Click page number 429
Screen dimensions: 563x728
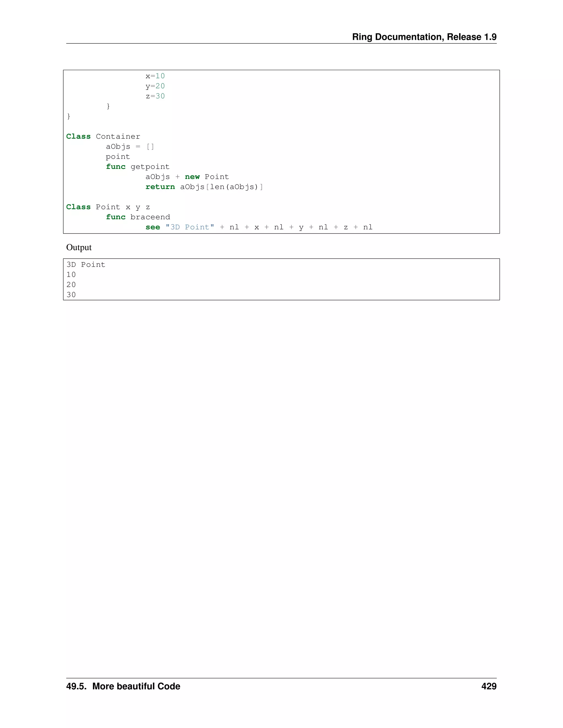click(x=489, y=686)
